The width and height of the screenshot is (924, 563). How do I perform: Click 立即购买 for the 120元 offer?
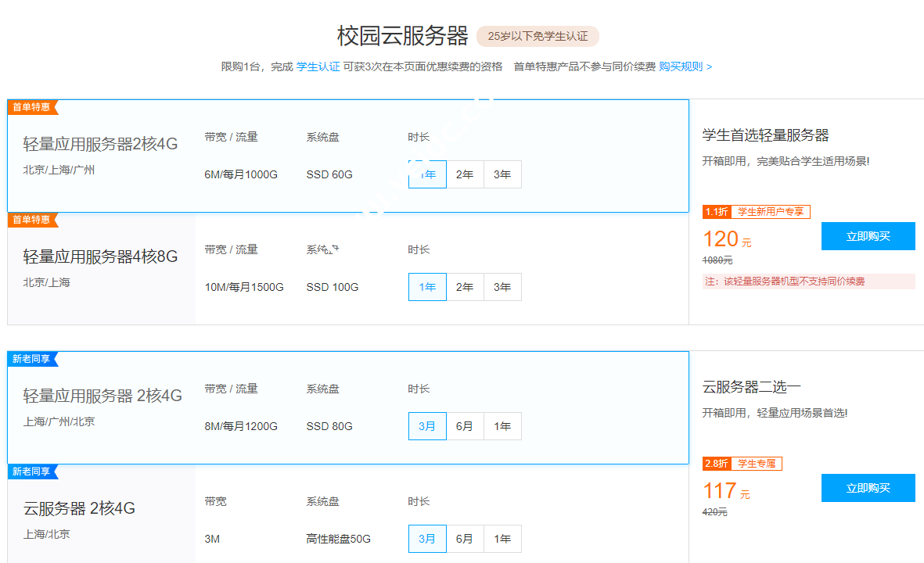pyautogui.click(x=868, y=235)
